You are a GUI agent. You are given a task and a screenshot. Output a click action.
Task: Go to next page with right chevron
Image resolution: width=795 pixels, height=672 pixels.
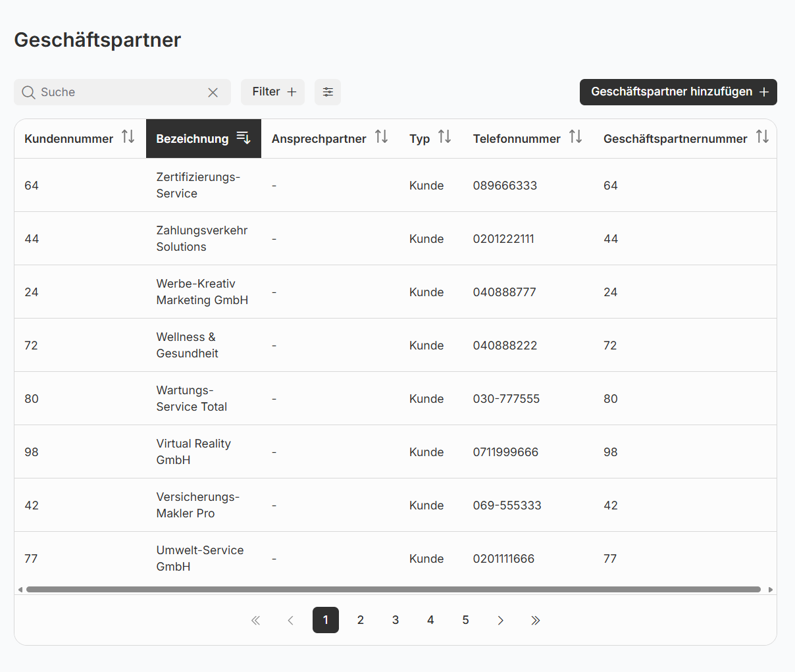[501, 620]
